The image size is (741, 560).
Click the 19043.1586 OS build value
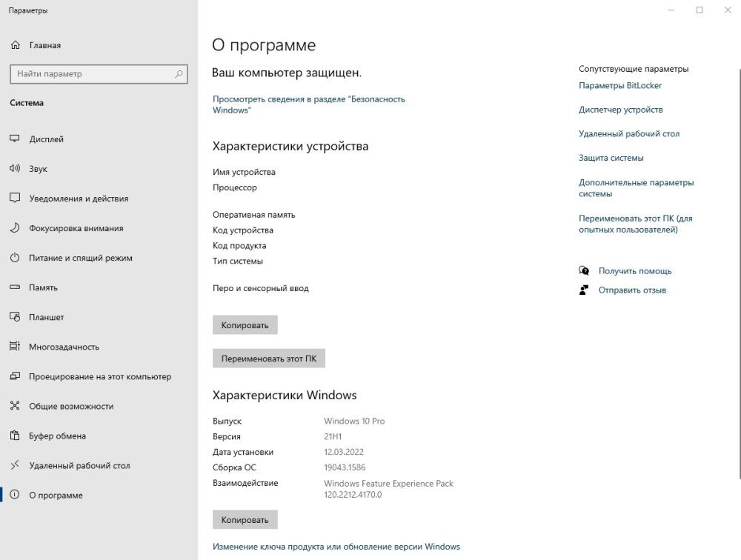[345, 467]
